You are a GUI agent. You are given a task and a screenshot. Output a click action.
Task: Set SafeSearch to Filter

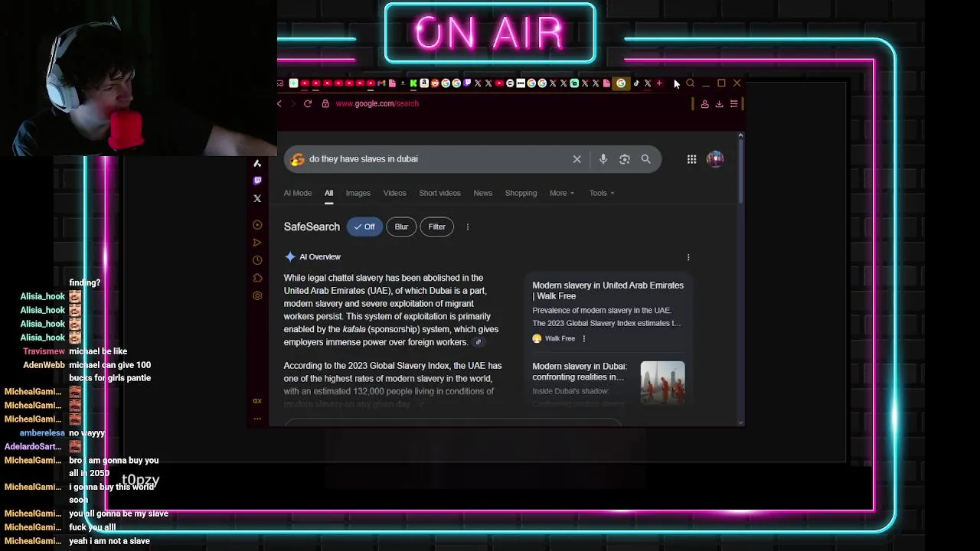tap(436, 227)
